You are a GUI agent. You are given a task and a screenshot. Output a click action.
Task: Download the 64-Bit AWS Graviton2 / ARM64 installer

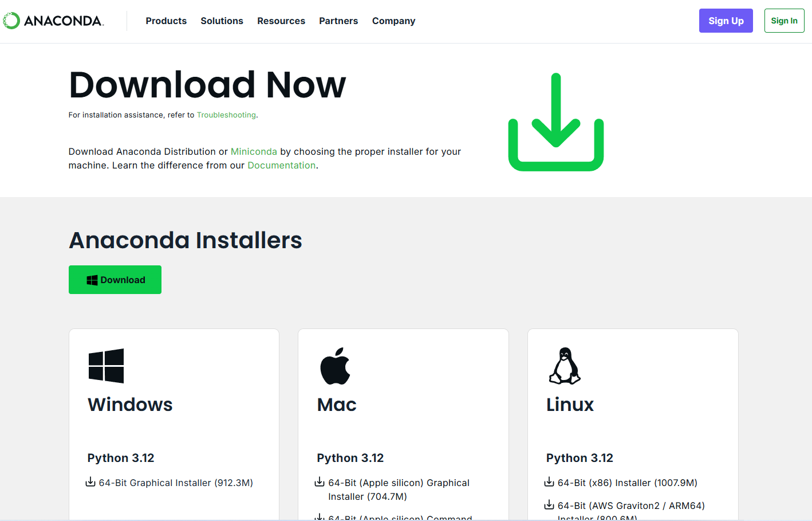point(631,511)
